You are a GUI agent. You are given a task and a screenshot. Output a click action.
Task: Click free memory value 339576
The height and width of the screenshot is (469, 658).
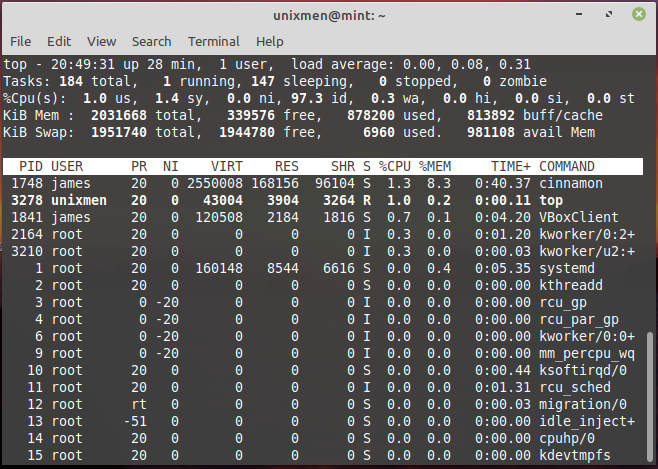pos(251,115)
